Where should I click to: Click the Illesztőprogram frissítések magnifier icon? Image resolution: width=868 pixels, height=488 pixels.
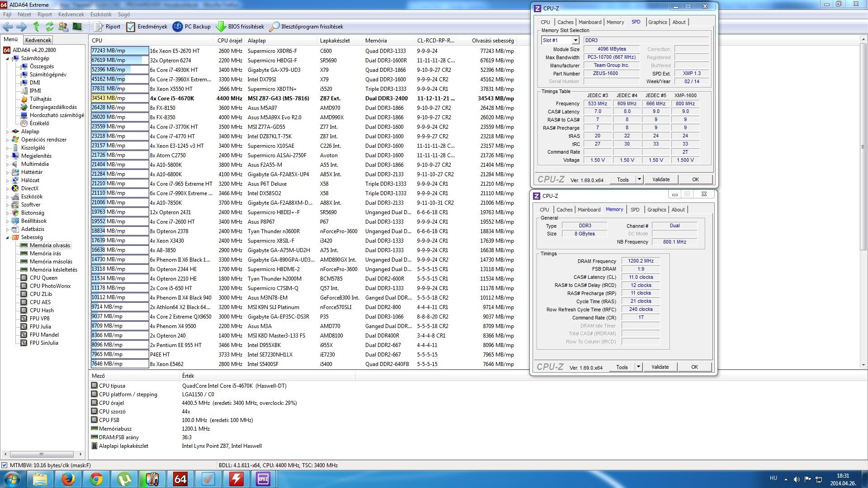tap(274, 27)
